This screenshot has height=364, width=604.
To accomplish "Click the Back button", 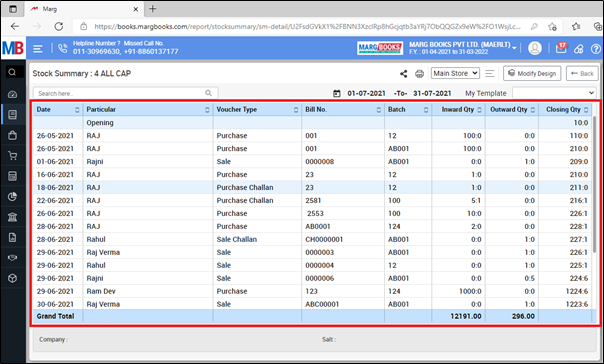I will [582, 73].
